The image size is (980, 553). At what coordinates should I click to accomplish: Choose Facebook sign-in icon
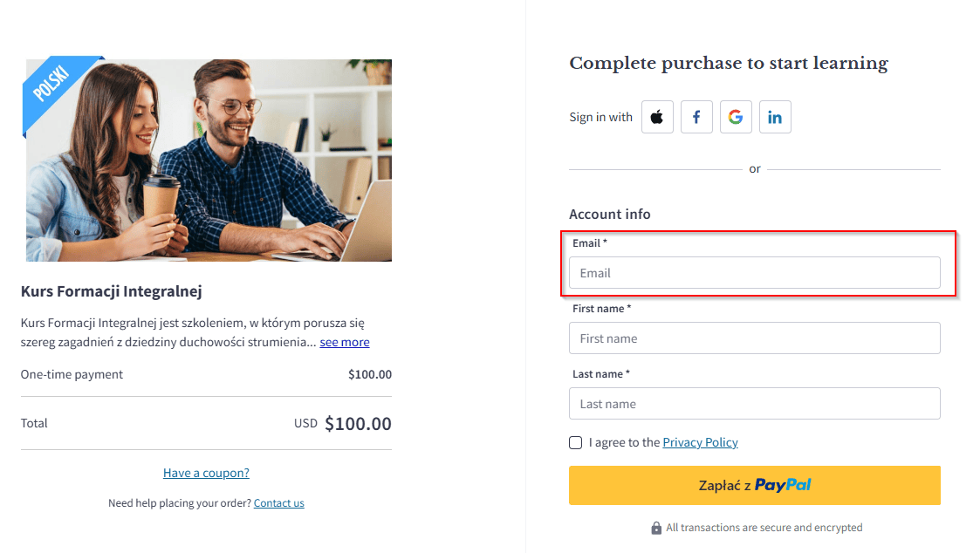696,117
